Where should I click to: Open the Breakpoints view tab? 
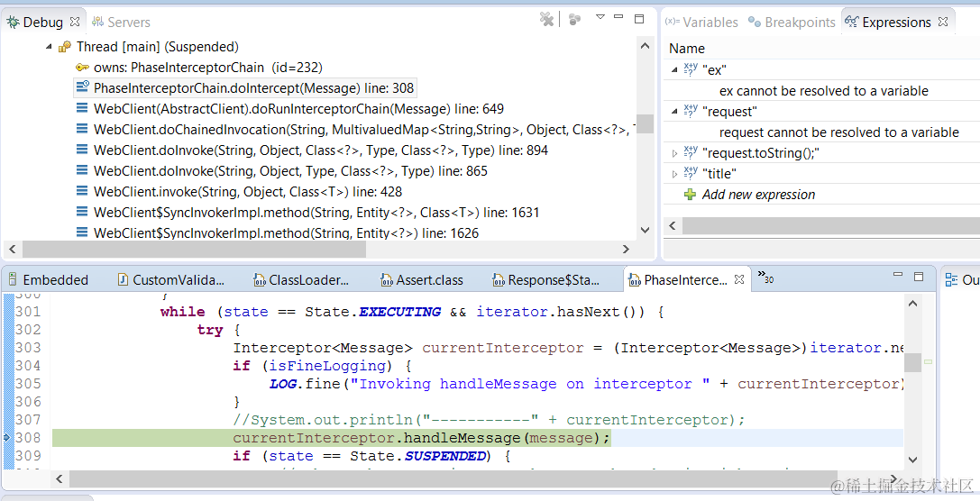tap(792, 22)
